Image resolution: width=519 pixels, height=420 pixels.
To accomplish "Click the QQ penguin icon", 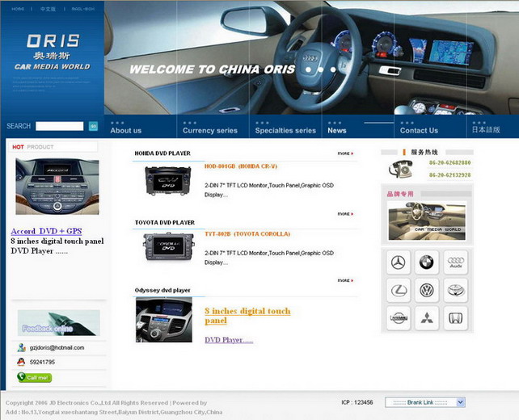I will pyautogui.click(x=21, y=362).
